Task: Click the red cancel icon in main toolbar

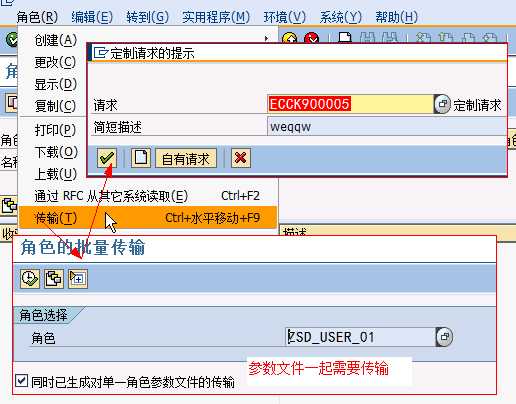Action: tap(311, 39)
